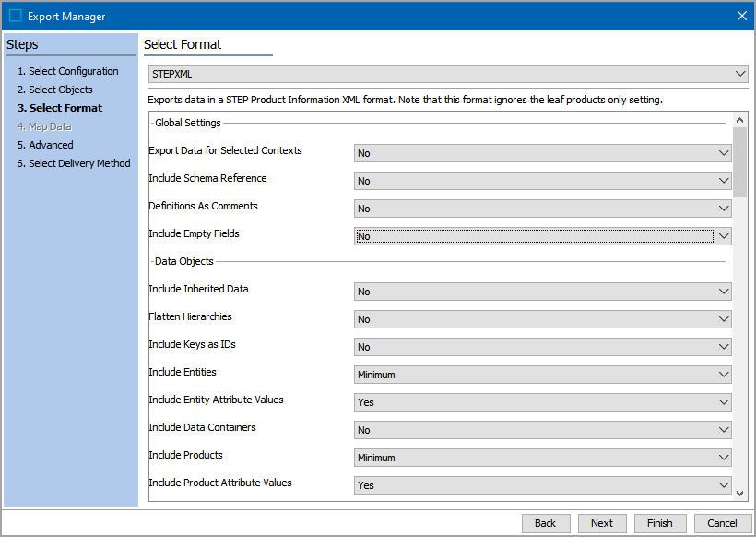Open Include Schema Reference dropdown
The image size is (756, 537).
542,181
